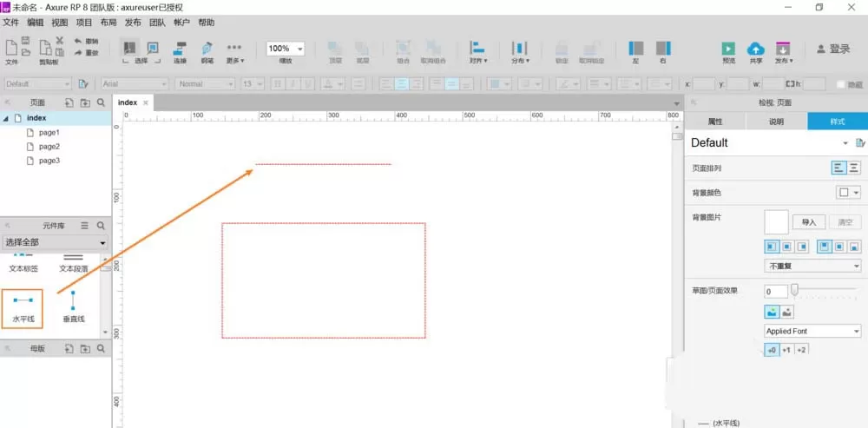Open the 团队 menu
The image size is (868, 428).
[x=157, y=23]
